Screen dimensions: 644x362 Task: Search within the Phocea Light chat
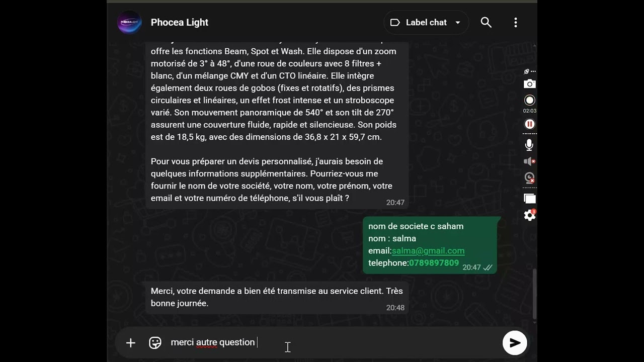tap(486, 22)
